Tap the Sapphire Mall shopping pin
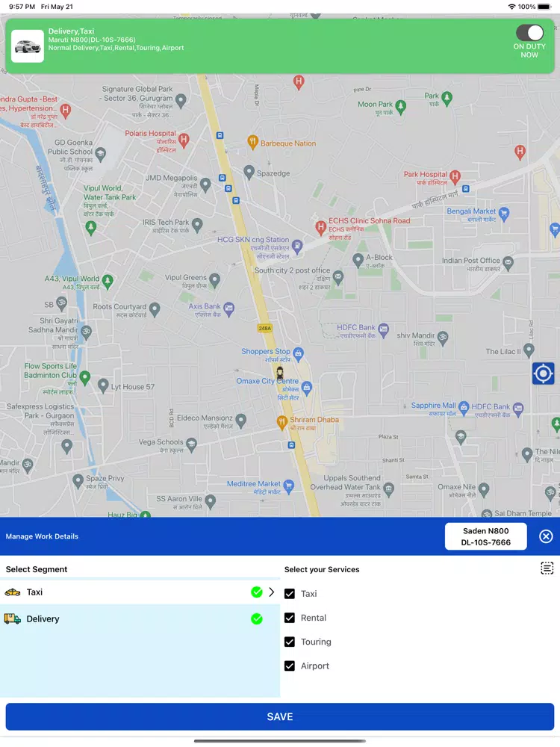The width and height of the screenshot is (560, 747). pos(464,407)
